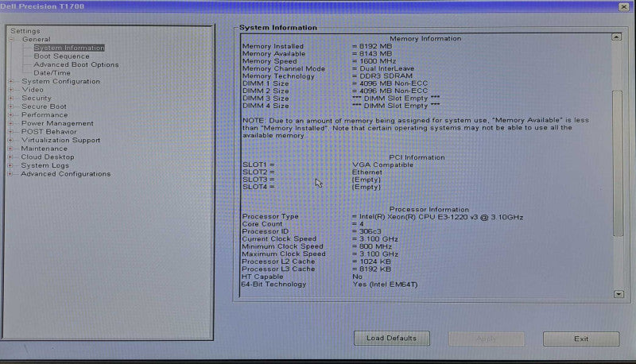Click the Processor L2 Cache row
Screen dimensions: 636x364
pyautogui.click(x=316, y=261)
